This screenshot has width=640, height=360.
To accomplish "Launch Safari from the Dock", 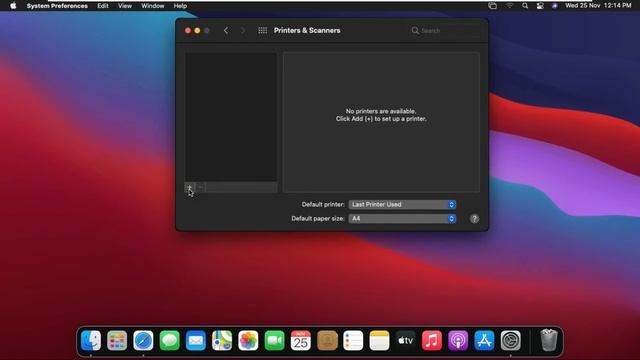I will (143, 340).
